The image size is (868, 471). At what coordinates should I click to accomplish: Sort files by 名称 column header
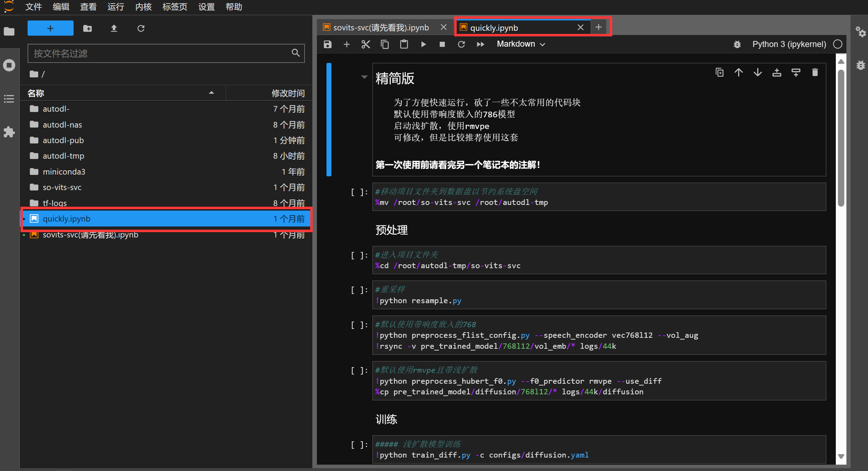tap(123, 93)
